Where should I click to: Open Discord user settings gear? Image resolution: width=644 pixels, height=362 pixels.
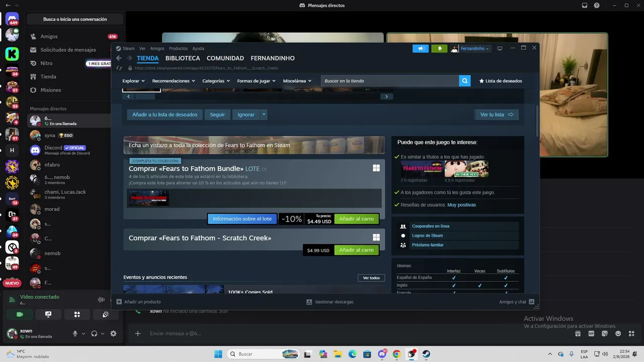click(x=113, y=333)
